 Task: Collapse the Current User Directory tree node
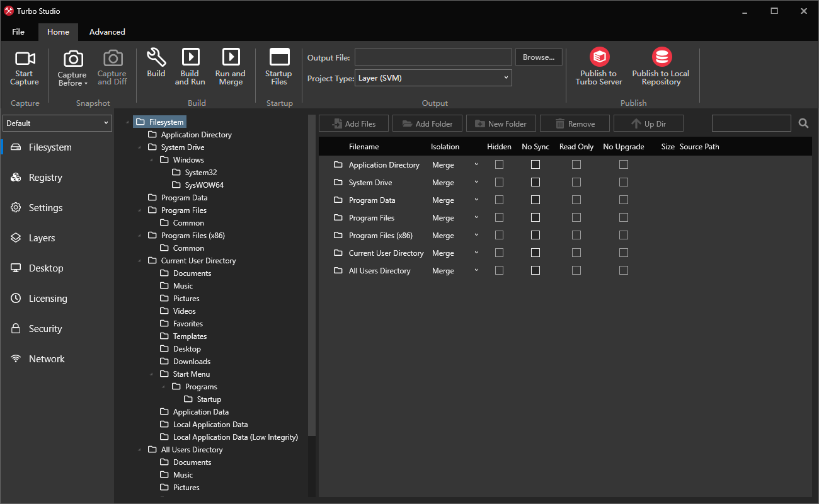[139, 261]
